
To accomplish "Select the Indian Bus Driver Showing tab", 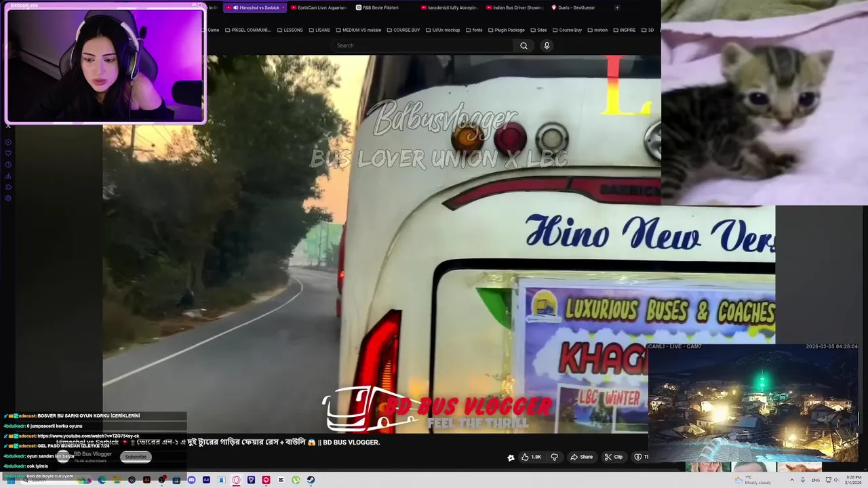I will [515, 7].
